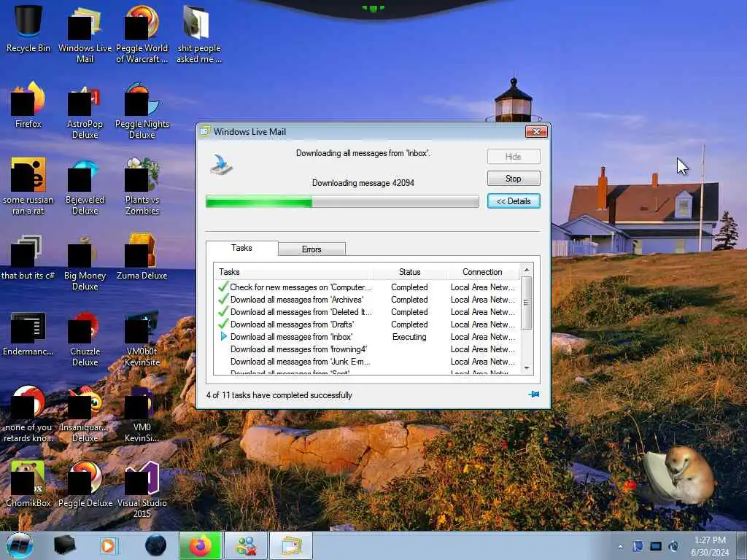Select Plants vs Zombies desktop icon
The image size is (747, 560).
click(142, 187)
